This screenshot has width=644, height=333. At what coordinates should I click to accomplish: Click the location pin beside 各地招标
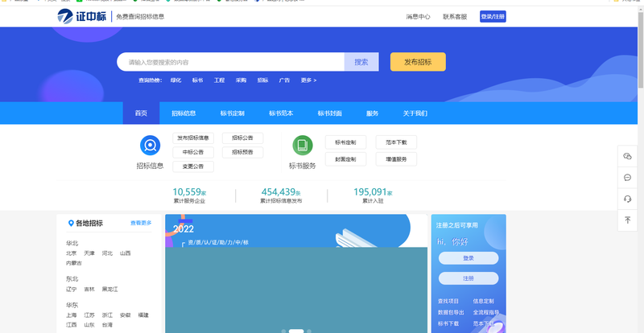[x=70, y=223]
